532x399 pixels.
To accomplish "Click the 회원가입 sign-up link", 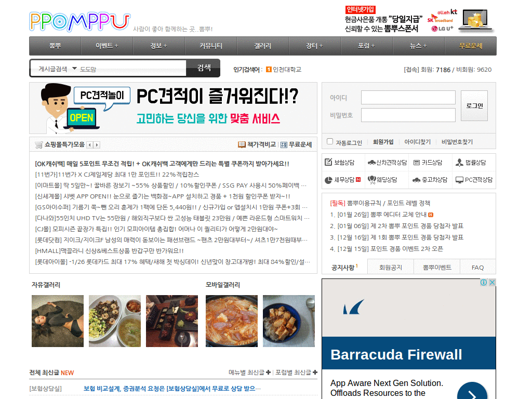I will pyautogui.click(x=383, y=142).
